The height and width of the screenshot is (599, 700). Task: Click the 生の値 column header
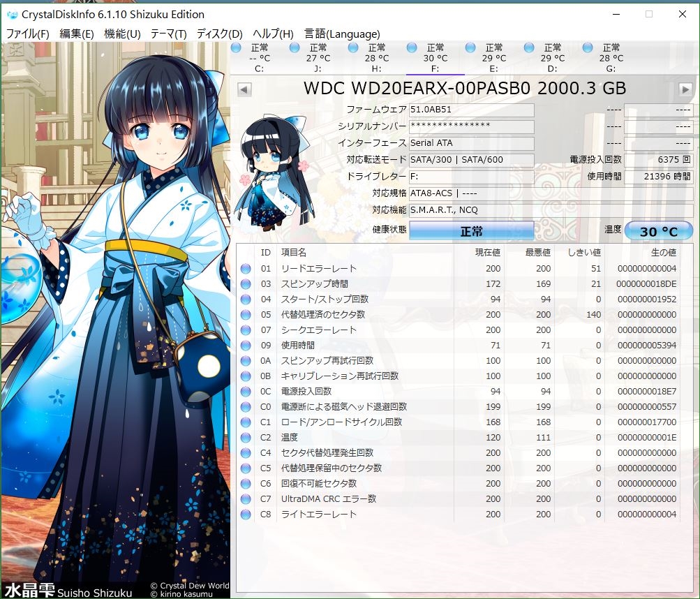click(x=664, y=253)
